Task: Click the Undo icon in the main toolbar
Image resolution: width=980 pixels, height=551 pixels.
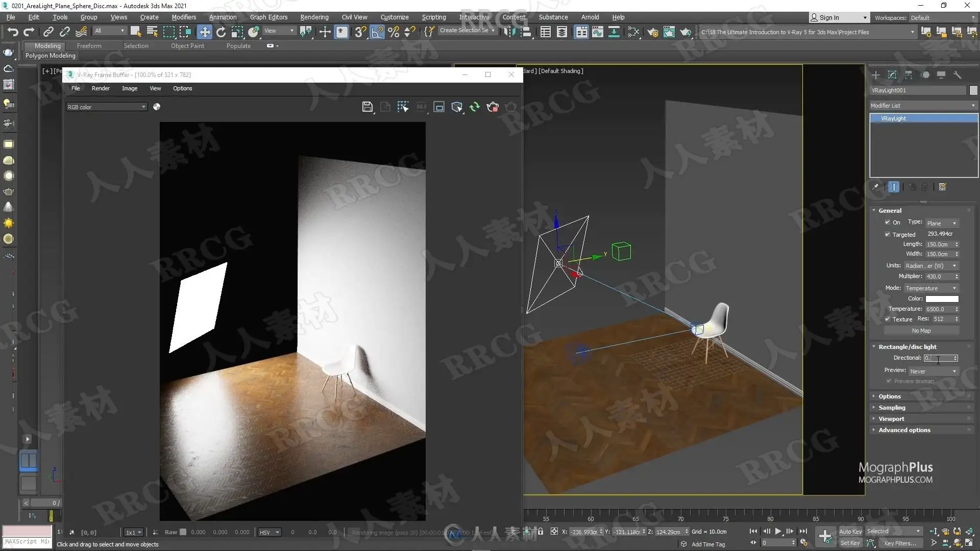Action: 12,32
